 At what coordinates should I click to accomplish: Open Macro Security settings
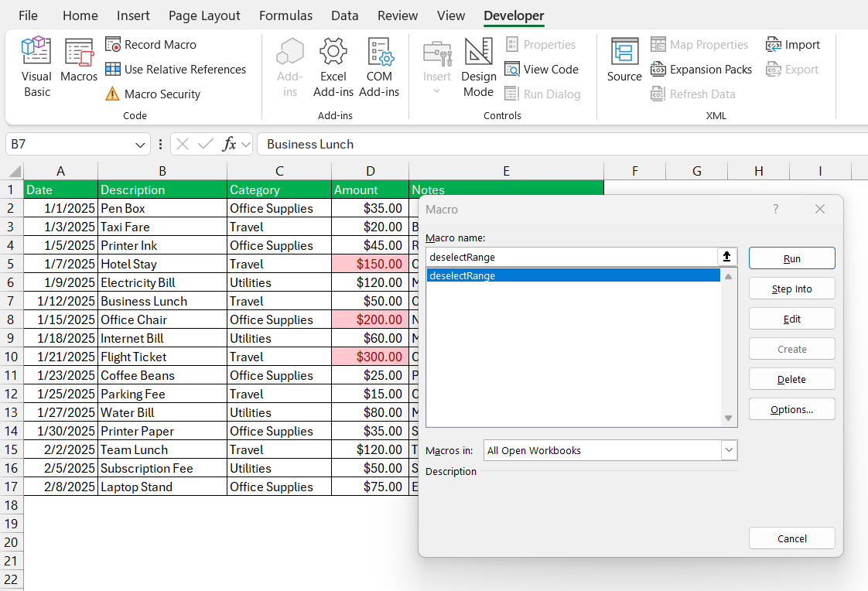point(152,94)
